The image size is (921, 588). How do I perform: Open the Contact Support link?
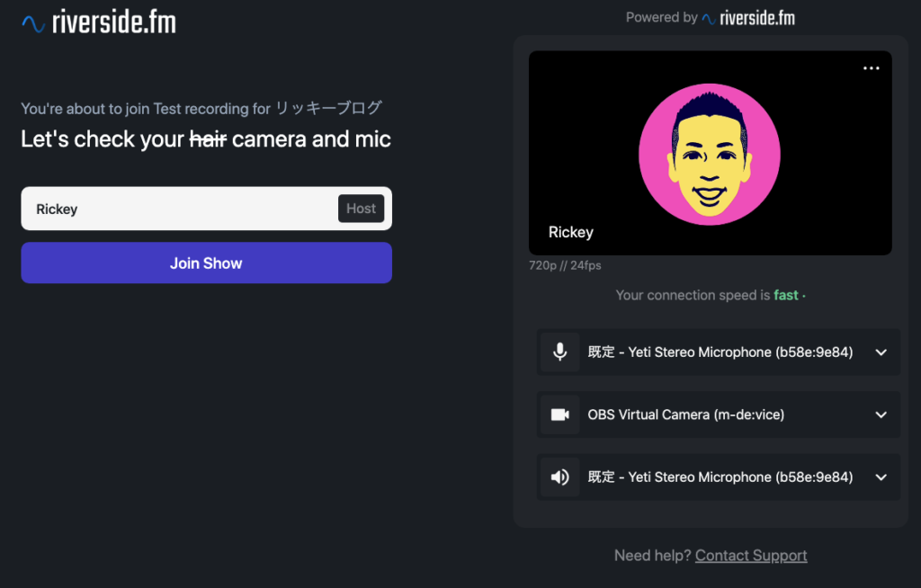751,555
